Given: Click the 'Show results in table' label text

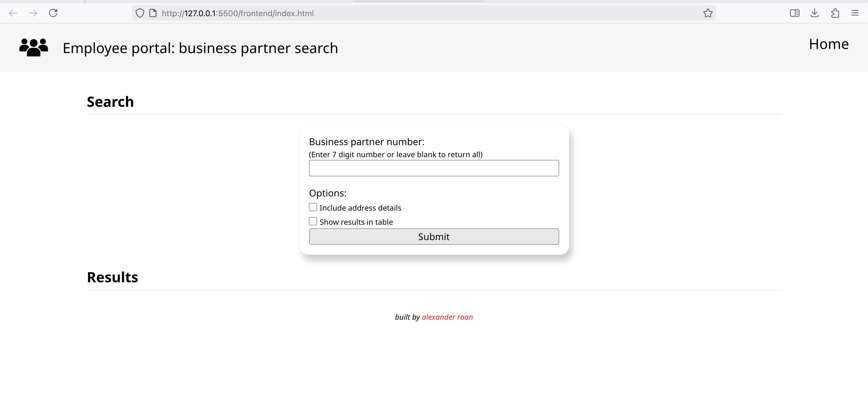Looking at the screenshot, I should [356, 222].
